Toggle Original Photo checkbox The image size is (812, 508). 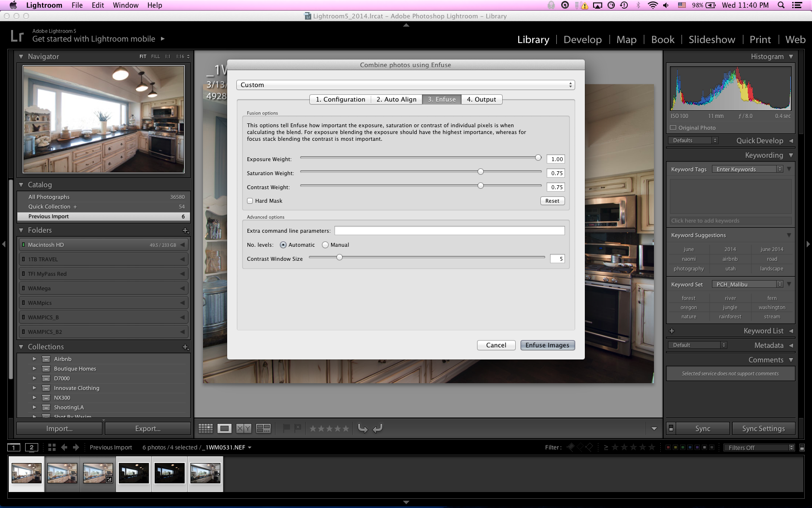pyautogui.click(x=673, y=128)
